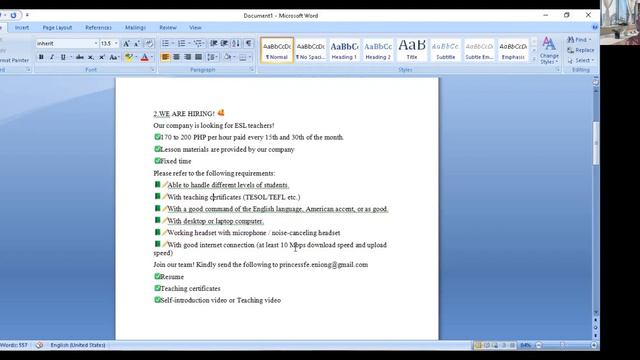640x360 pixels.
Task: Switch to Print Layout view
Action: tap(478, 345)
